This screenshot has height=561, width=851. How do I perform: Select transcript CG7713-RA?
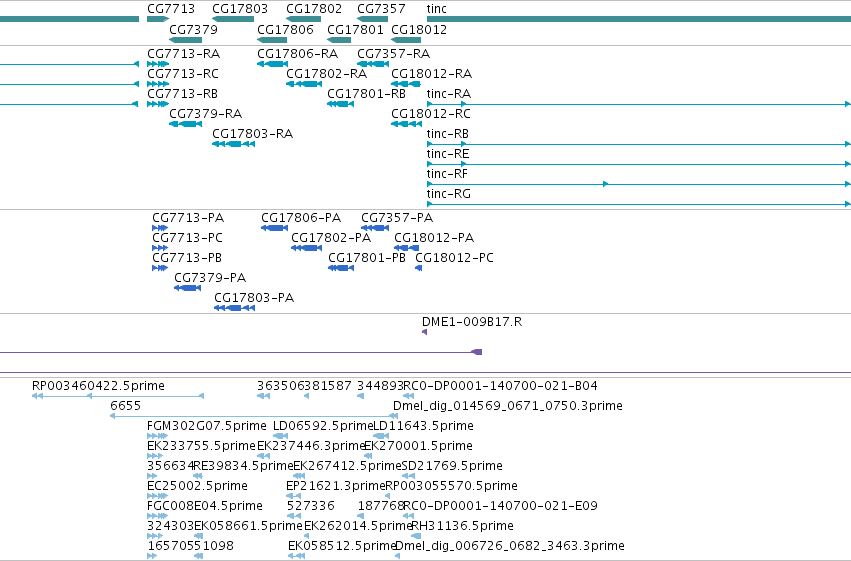coord(183,54)
